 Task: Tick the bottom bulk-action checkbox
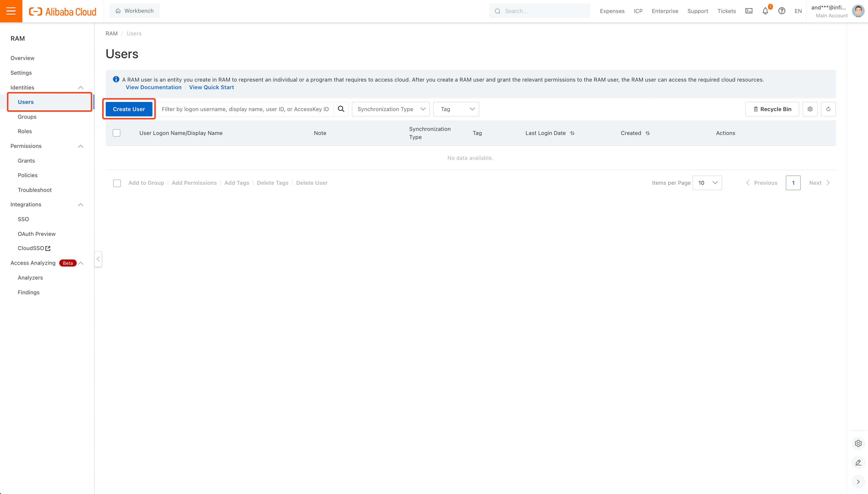[117, 183]
